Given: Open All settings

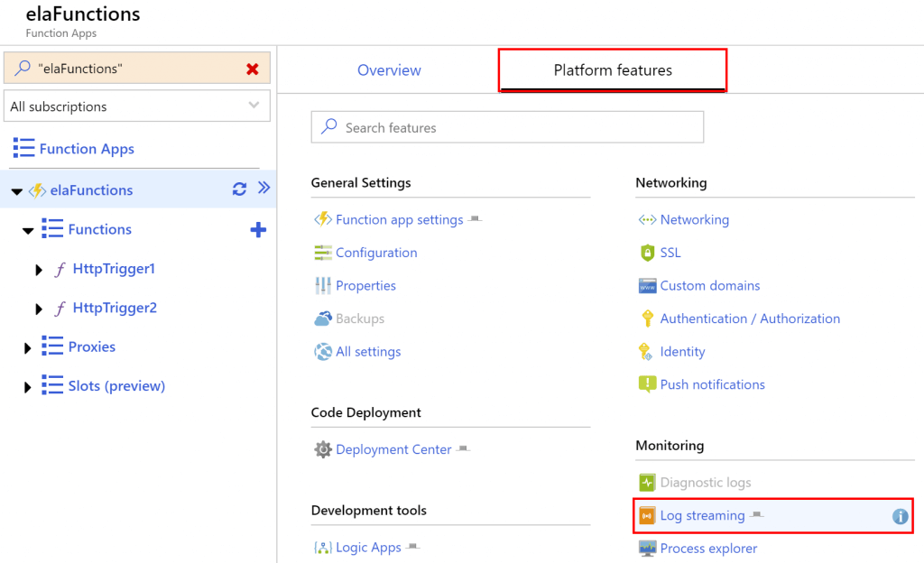Looking at the screenshot, I should pyautogui.click(x=368, y=352).
